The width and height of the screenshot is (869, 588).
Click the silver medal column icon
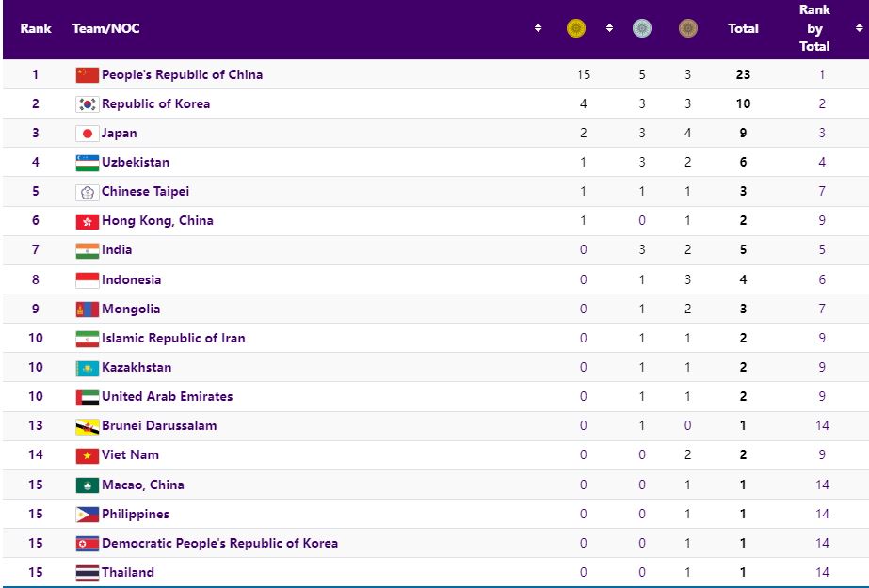point(642,28)
